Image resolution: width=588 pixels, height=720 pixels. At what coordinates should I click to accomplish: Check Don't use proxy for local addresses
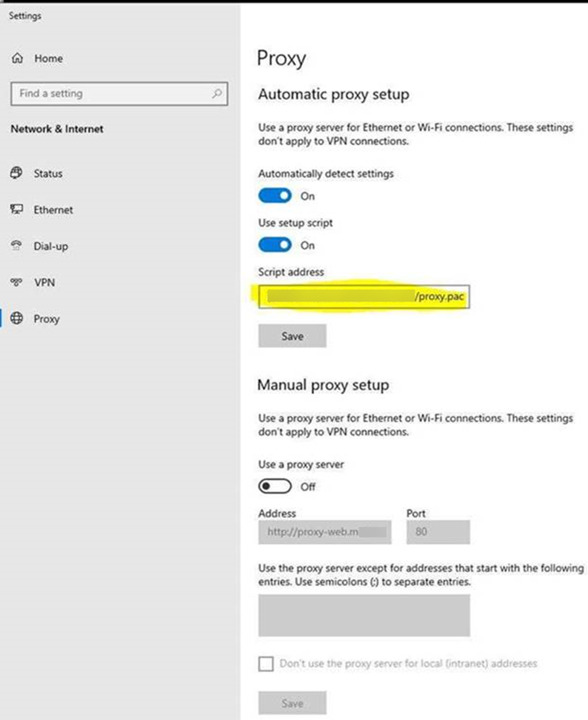pos(266,663)
